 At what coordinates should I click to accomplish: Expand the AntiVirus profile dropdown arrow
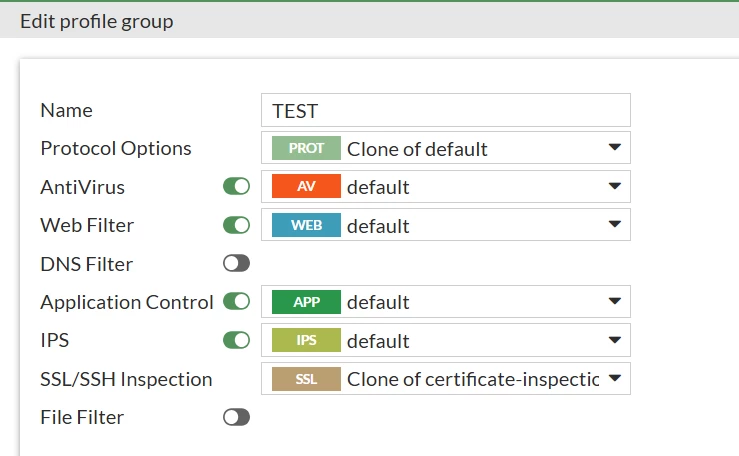click(x=615, y=186)
